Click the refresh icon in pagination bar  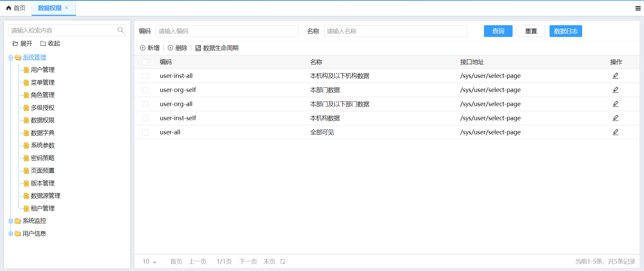point(283,262)
